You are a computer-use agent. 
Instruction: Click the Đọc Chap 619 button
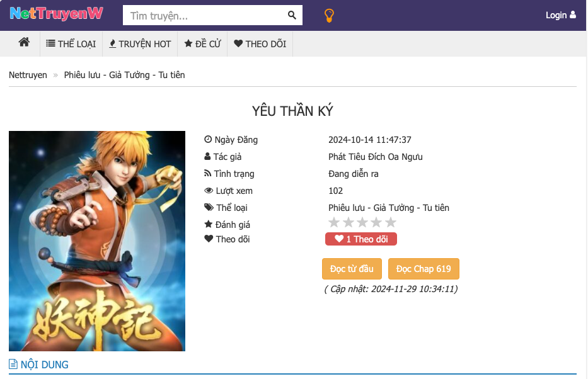coord(424,269)
